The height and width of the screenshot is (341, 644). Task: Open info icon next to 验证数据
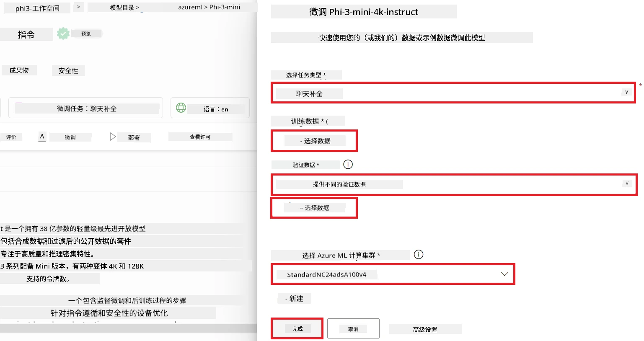click(348, 164)
